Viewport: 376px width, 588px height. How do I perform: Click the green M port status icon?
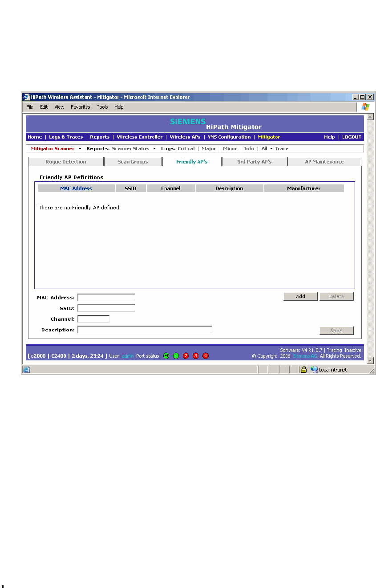coord(166,355)
